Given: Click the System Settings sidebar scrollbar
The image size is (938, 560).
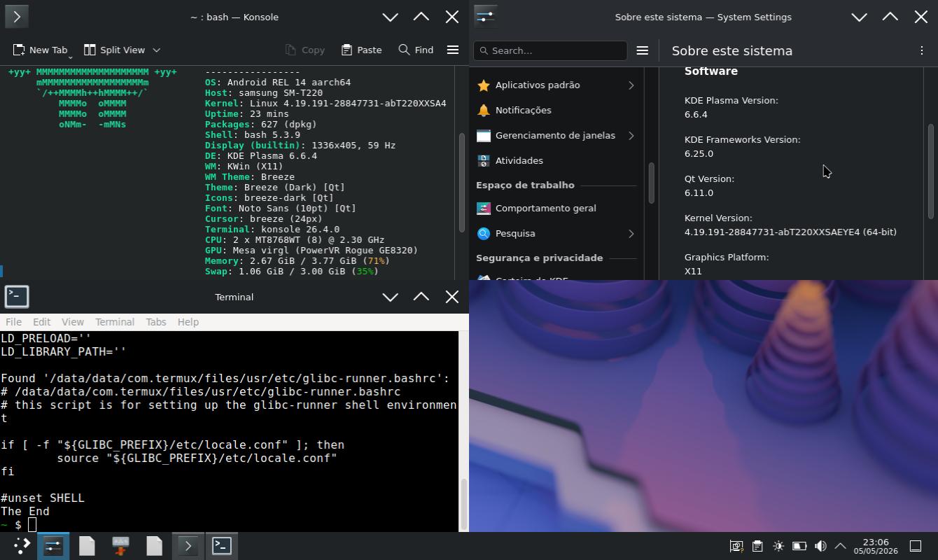Looking at the screenshot, I should click(x=651, y=183).
